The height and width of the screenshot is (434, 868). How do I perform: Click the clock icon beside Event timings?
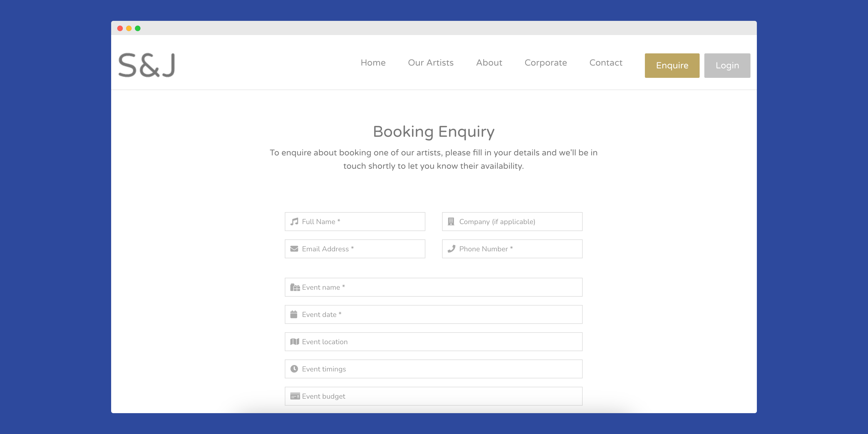click(294, 369)
